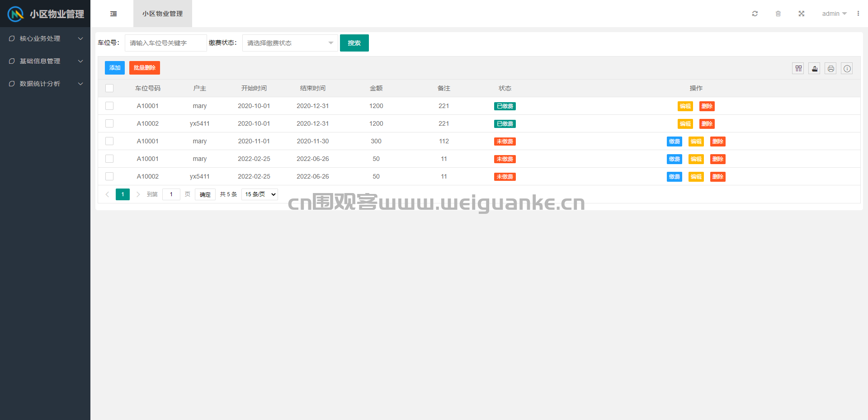Check the A10002 2020-10-01 row checkbox
The image size is (868, 420).
109,123
